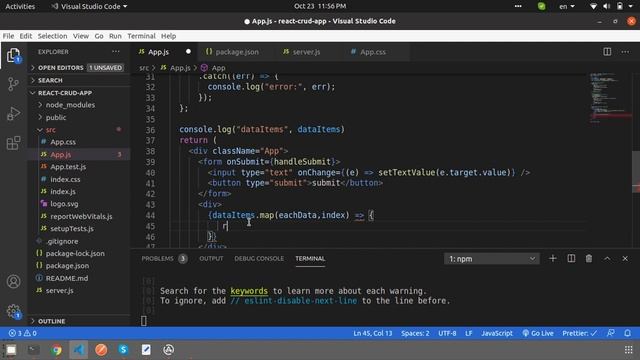Image resolution: width=640 pixels, height=360 pixels.
Task: Kill terminal with trash icon
Action: click(589, 258)
